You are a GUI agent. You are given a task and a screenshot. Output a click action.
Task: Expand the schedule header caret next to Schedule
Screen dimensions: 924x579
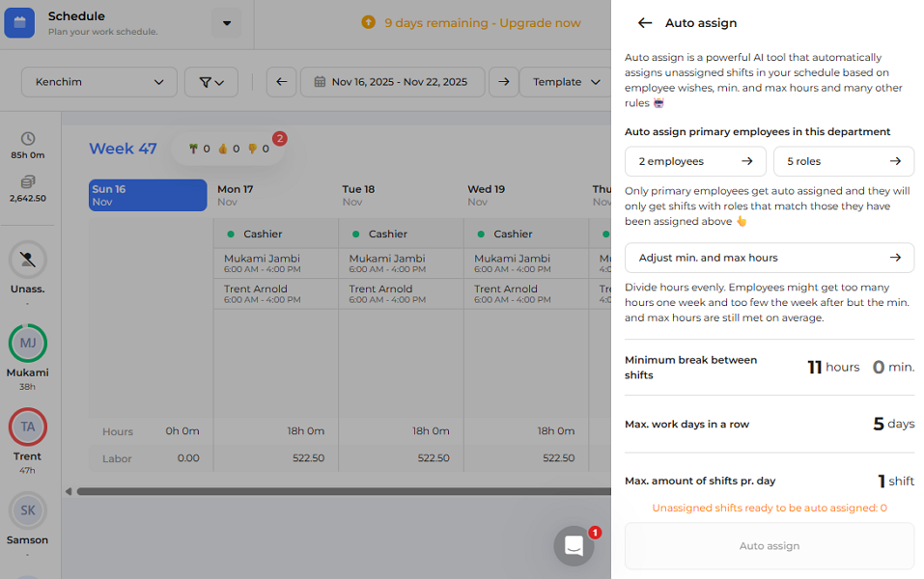point(227,21)
